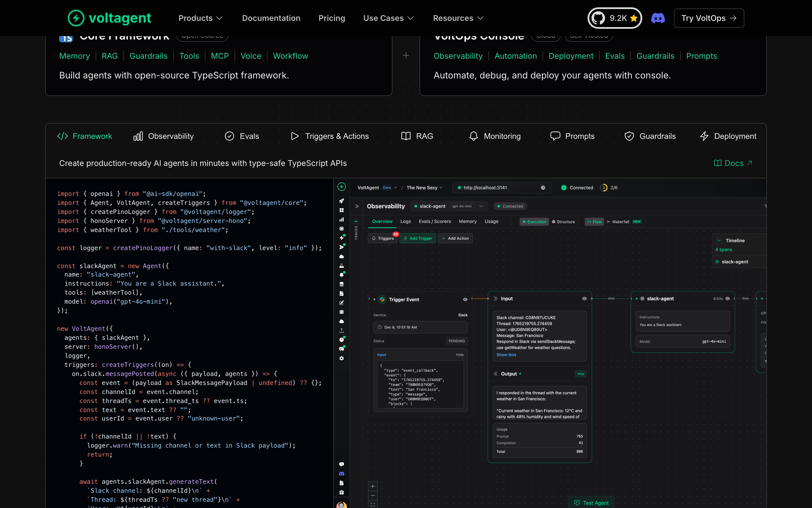Switch to the Logs tab in console
The width and height of the screenshot is (812, 508).
405,222
